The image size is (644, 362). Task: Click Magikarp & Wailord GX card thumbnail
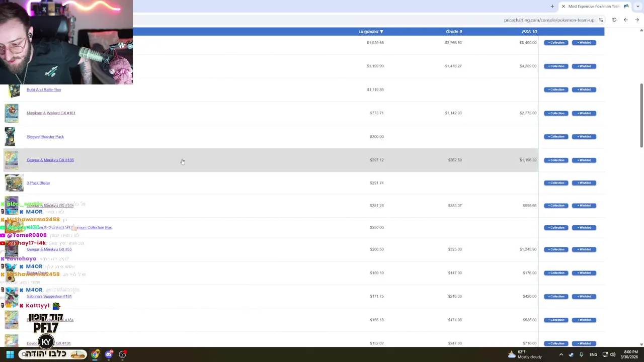click(12, 113)
